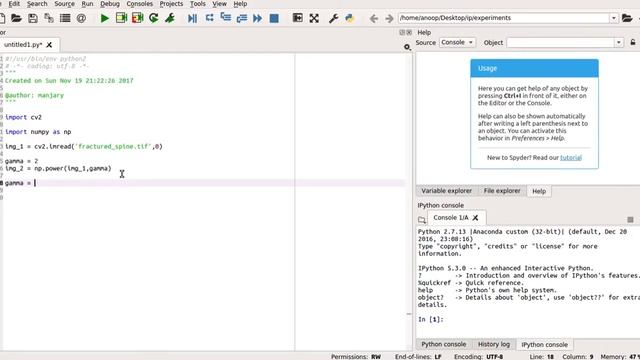Click debug step return icon

pyautogui.click(x=242, y=18)
